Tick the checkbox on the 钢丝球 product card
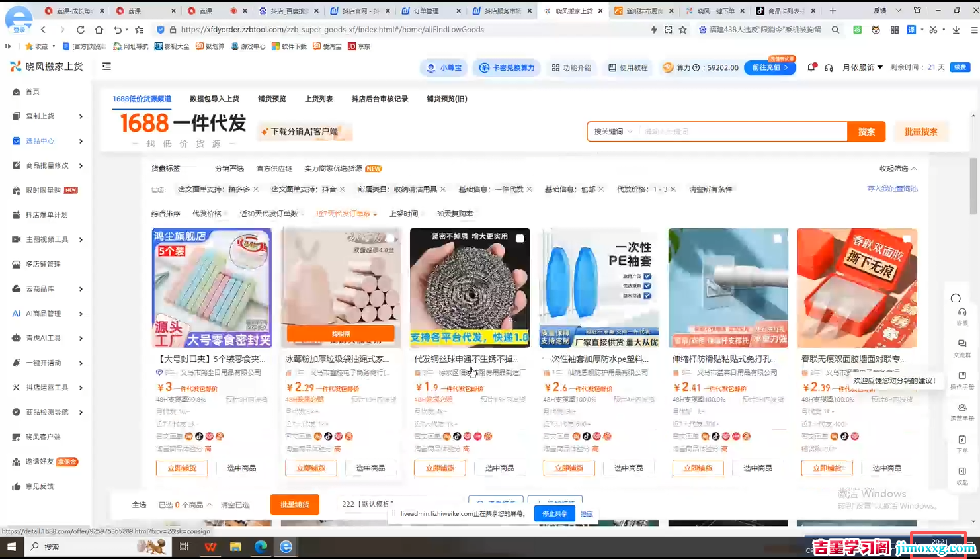The width and height of the screenshot is (980, 559). 520,238
